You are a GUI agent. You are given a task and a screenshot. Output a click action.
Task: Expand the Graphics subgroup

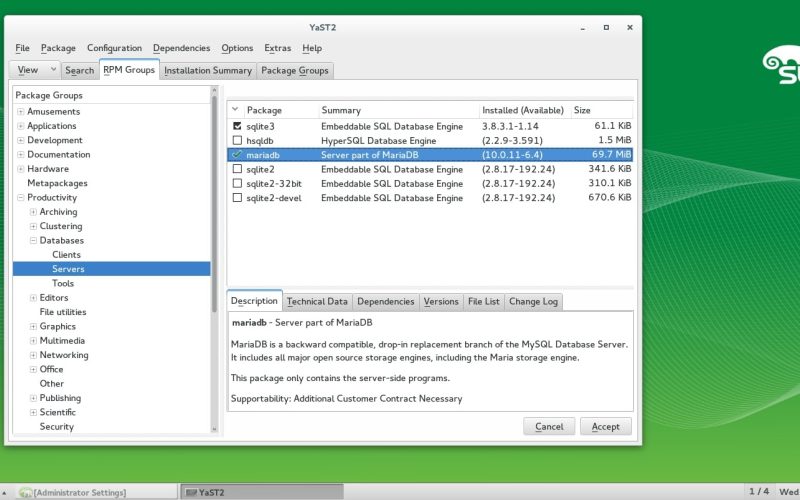pyautogui.click(x=33, y=326)
